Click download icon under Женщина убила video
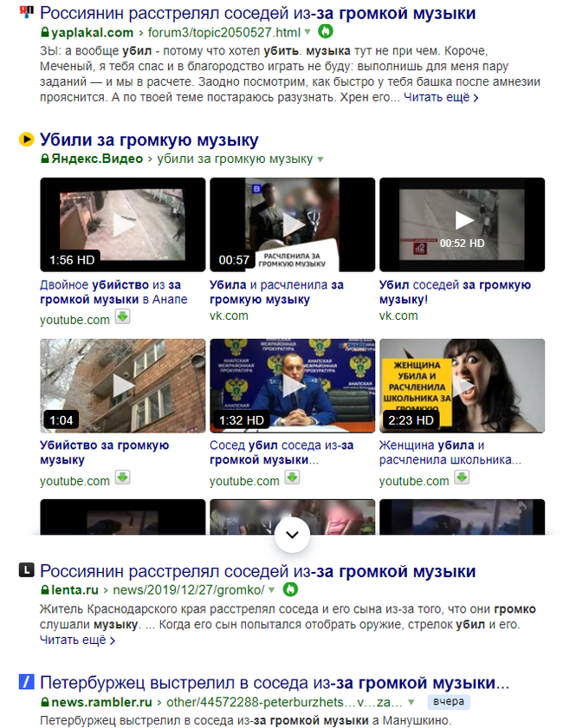Viewport: 563px width, 728px height. [x=462, y=478]
